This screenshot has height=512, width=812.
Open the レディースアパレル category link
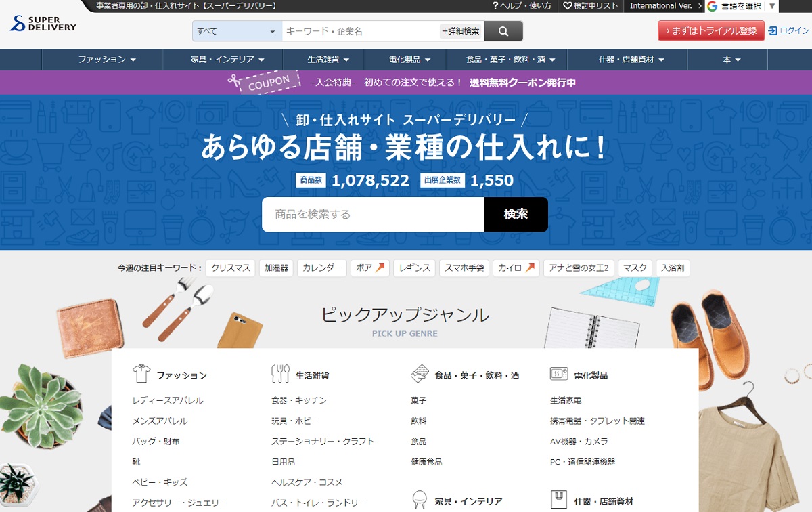pyautogui.click(x=168, y=400)
